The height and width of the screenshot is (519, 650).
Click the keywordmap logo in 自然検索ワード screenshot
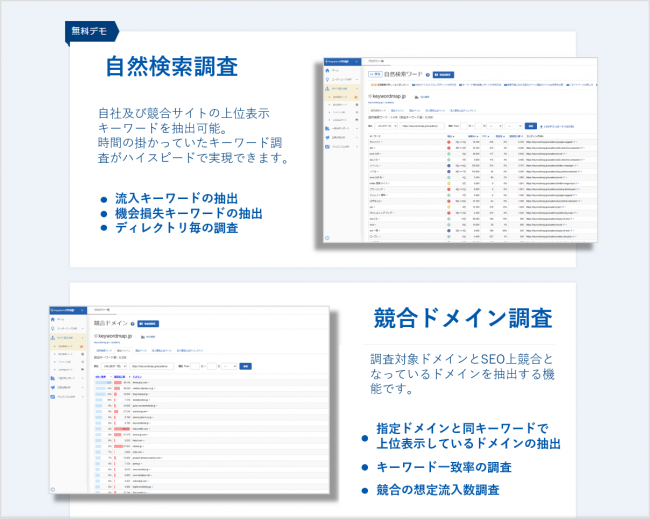pos(337,61)
